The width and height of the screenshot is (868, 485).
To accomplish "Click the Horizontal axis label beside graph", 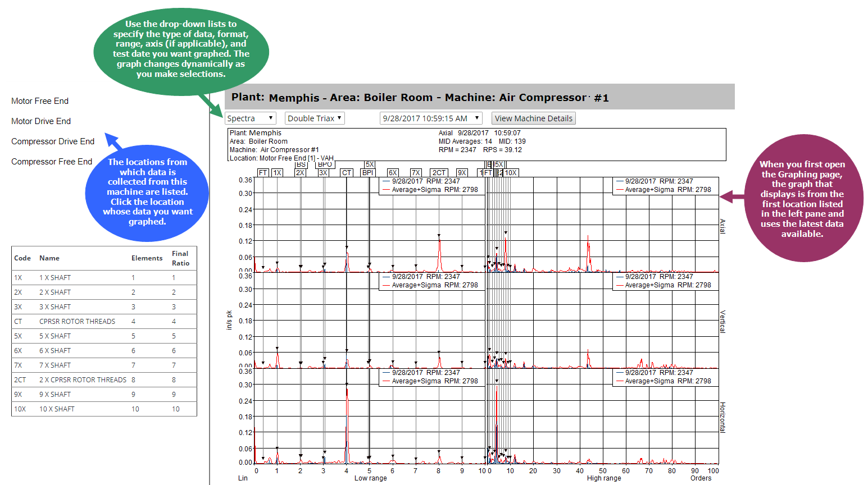I will pyautogui.click(x=723, y=418).
